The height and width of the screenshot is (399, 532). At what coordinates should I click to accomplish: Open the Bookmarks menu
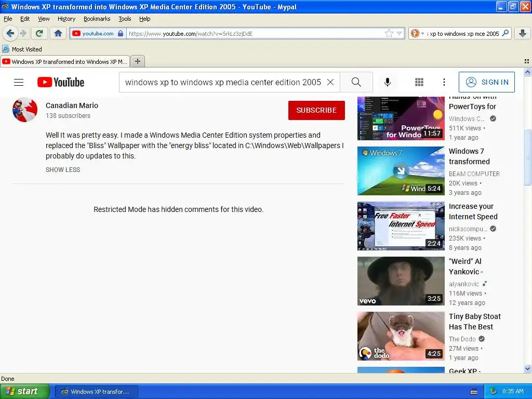97,19
